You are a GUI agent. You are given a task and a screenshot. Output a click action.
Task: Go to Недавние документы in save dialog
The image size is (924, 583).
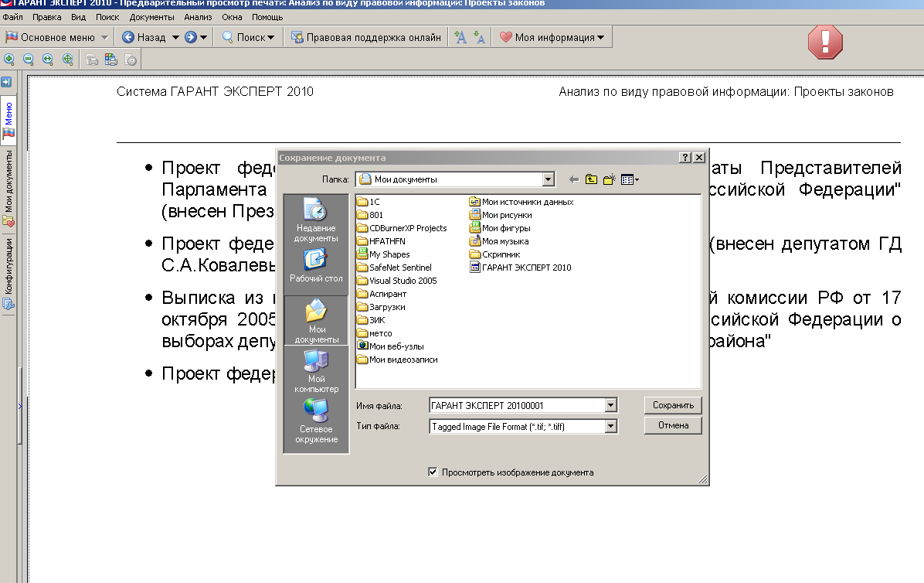[x=317, y=220]
